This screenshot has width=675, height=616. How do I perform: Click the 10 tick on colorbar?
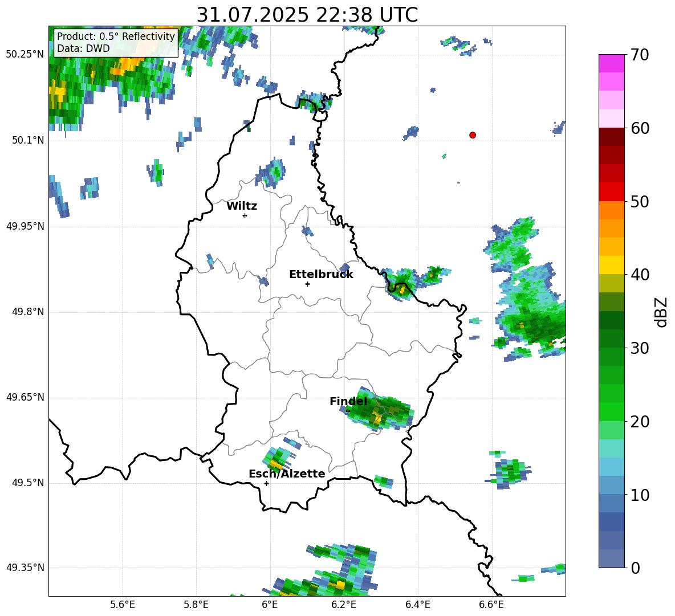639,495
